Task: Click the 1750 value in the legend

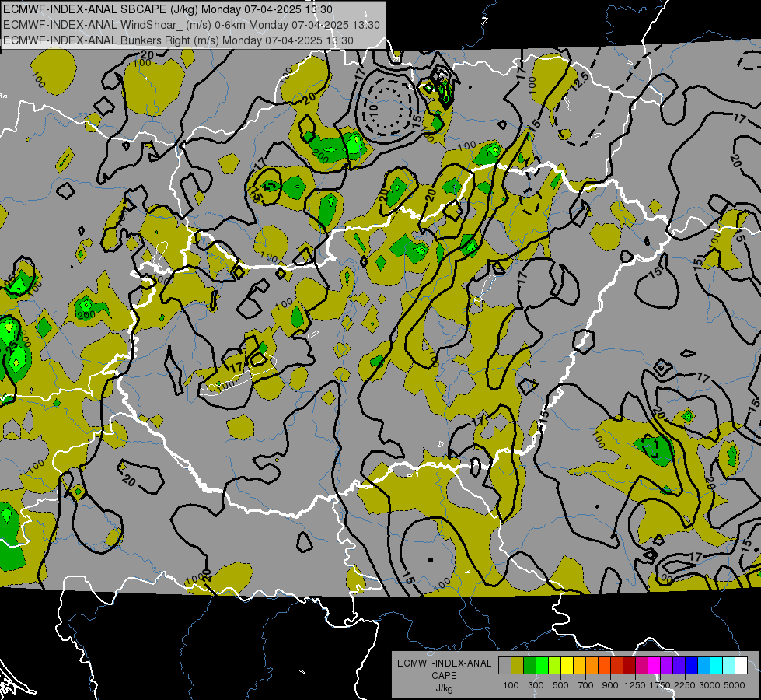Action: [660, 685]
